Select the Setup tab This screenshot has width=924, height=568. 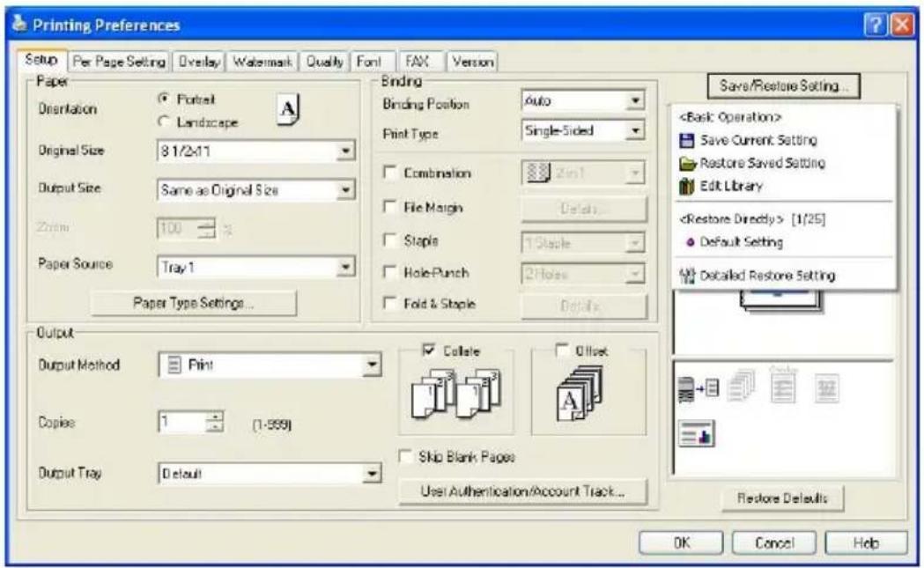(41, 60)
